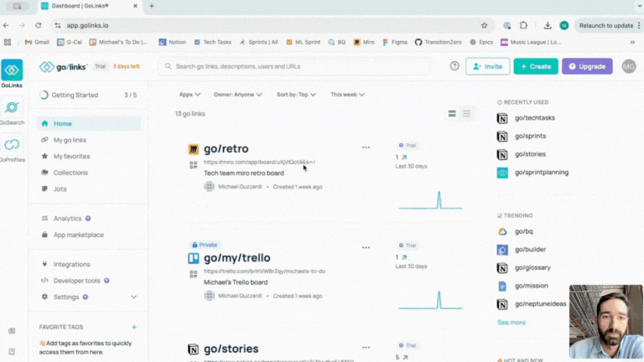644x362 pixels.
Task: Open the GoLinks app icon in left rail
Action: coord(12,70)
